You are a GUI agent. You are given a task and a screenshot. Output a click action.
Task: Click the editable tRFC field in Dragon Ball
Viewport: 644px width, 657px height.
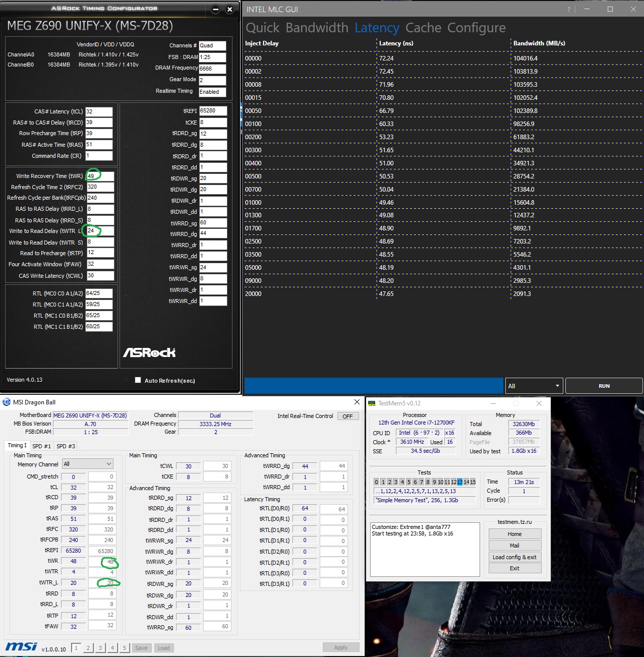coord(103,529)
